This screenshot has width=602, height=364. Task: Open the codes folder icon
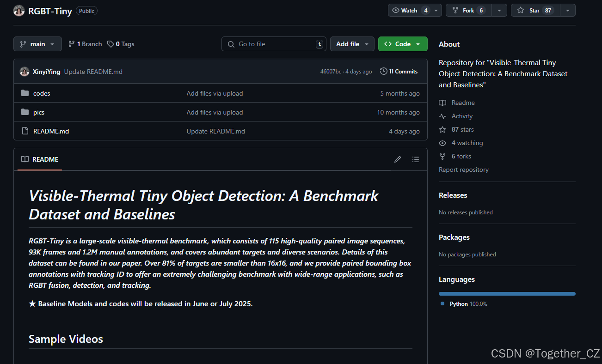(25, 93)
